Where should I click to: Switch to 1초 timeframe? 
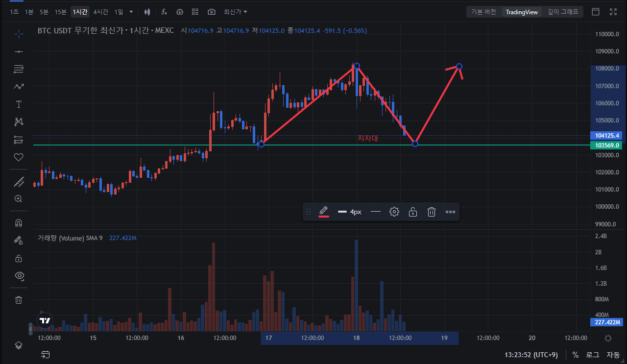[15, 12]
